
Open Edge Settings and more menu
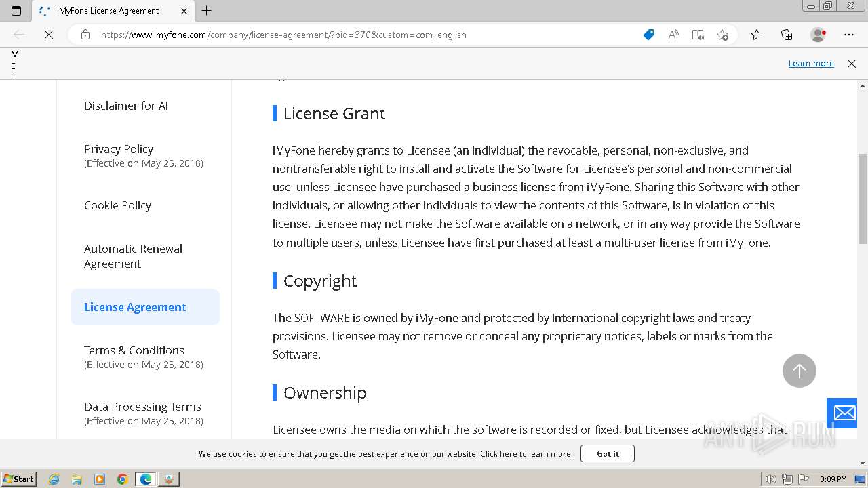849,35
